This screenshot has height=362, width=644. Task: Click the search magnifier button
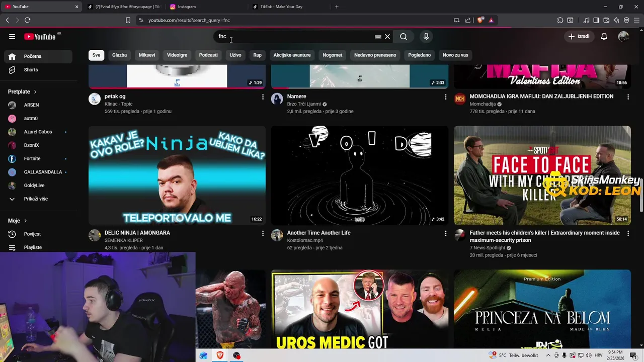pyautogui.click(x=404, y=36)
